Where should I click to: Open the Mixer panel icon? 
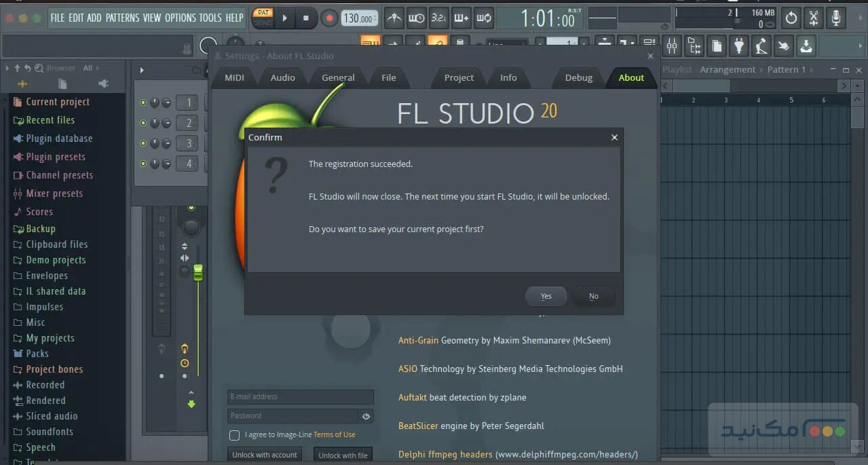(x=672, y=45)
